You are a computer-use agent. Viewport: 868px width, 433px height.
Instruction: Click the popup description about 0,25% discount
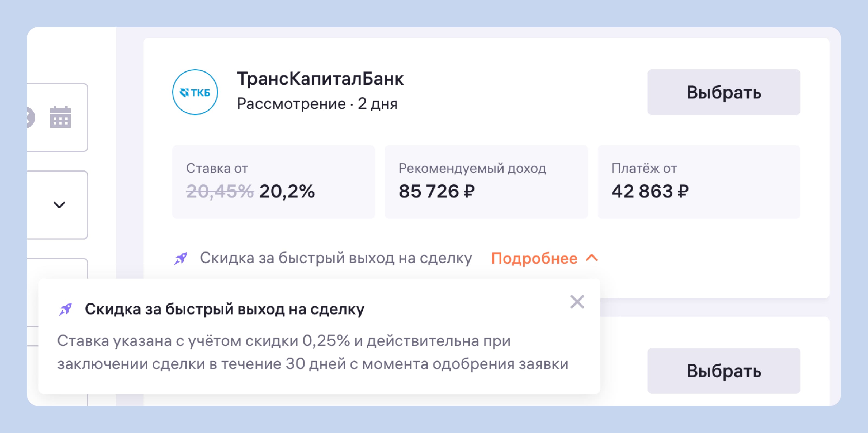(313, 352)
